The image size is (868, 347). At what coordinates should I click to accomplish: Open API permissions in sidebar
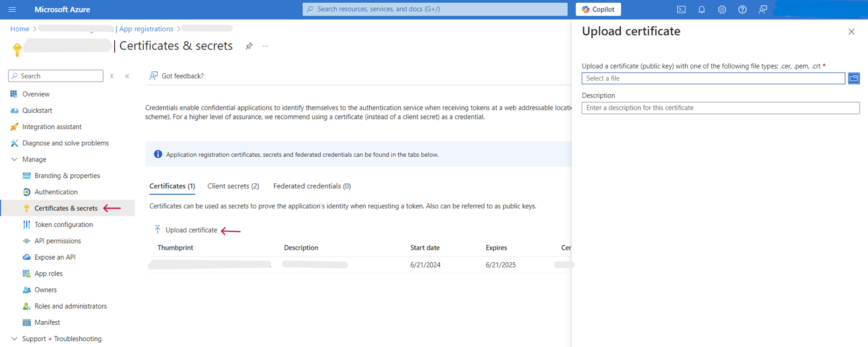(x=57, y=241)
